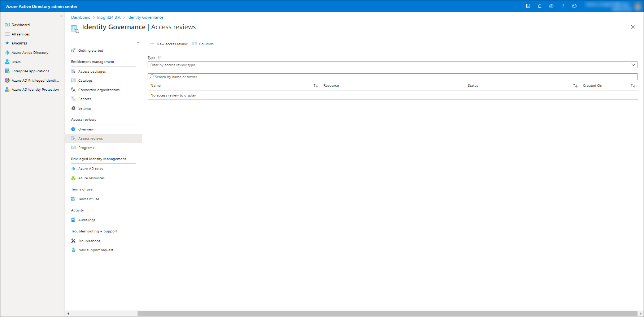644x317 pixels.
Task: Open notifications bell in top bar
Action: pos(540,6)
